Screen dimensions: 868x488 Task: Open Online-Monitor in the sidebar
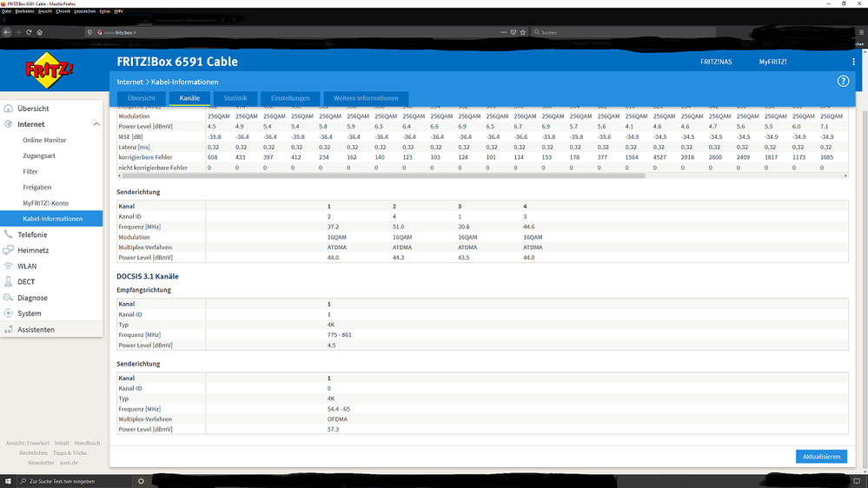click(x=44, y=140)
